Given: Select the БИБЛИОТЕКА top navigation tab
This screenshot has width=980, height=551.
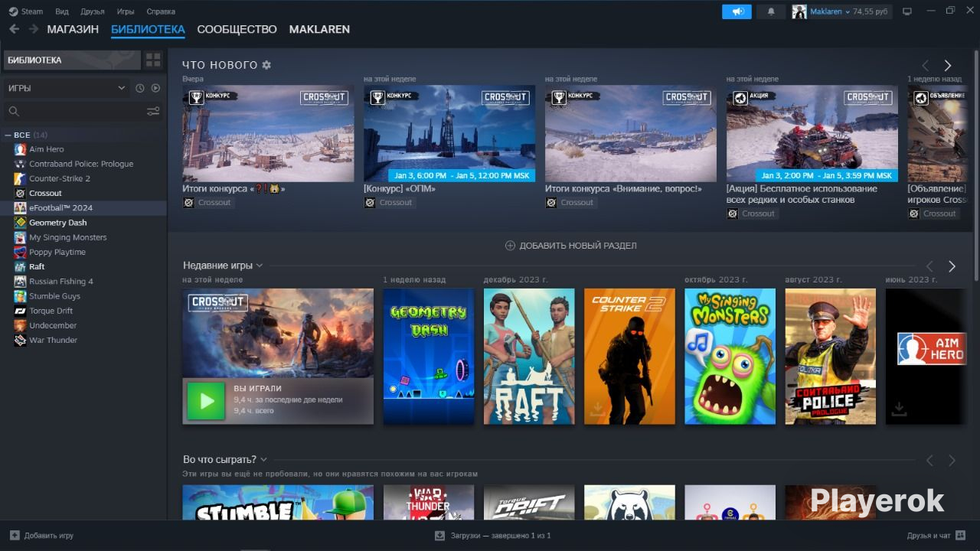Looking at the screenshot, I should [x=148, y=29].
